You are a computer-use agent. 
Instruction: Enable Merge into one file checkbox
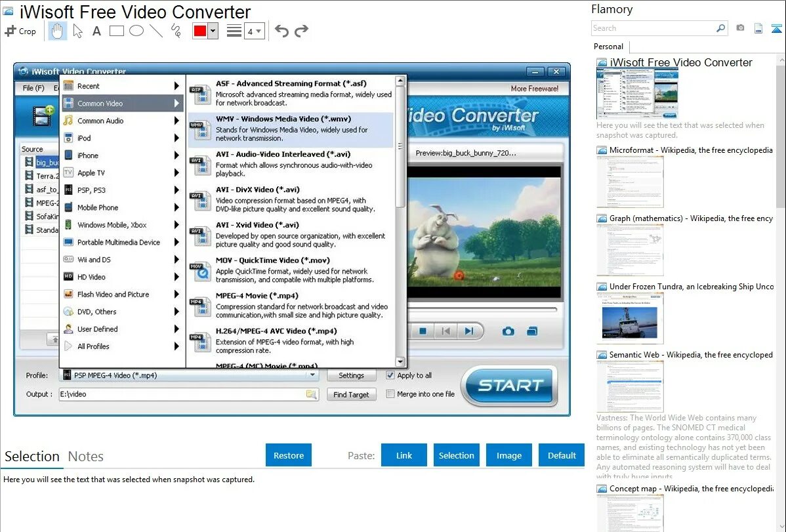[x=390, y=394]
